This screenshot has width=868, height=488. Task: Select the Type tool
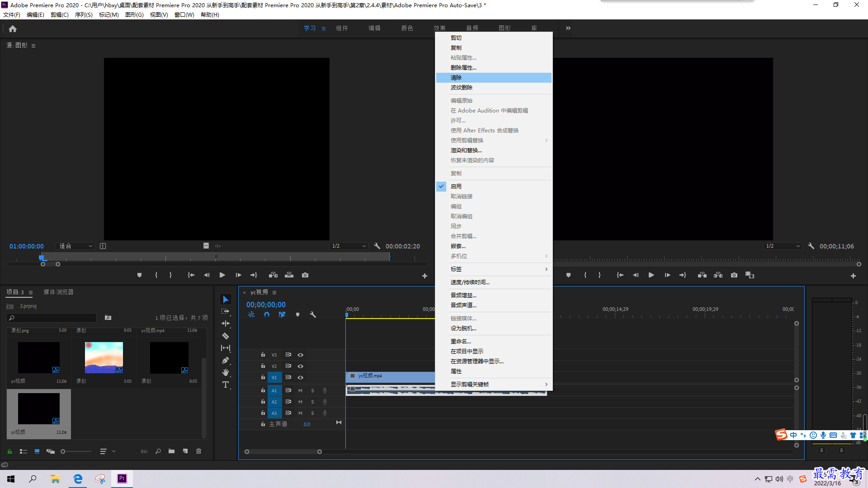pyautogui.click(x=226, y=385)
